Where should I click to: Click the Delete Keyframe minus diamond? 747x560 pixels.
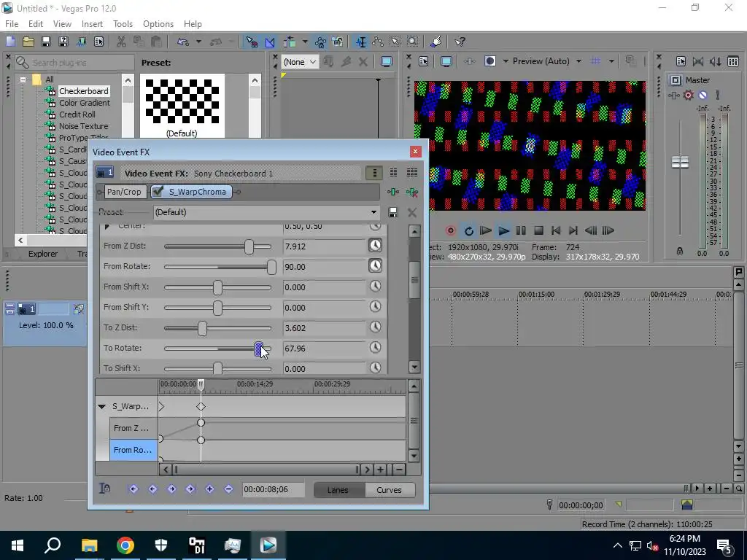point(228,489)
